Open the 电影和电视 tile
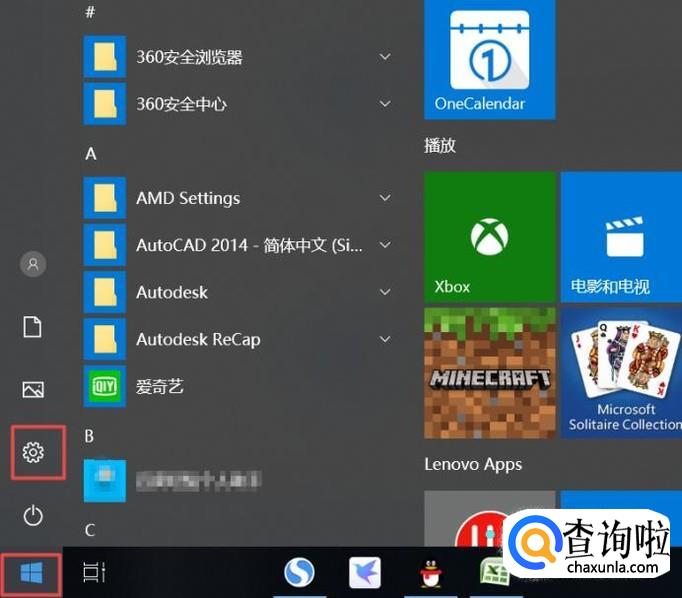 coord(621,237)
